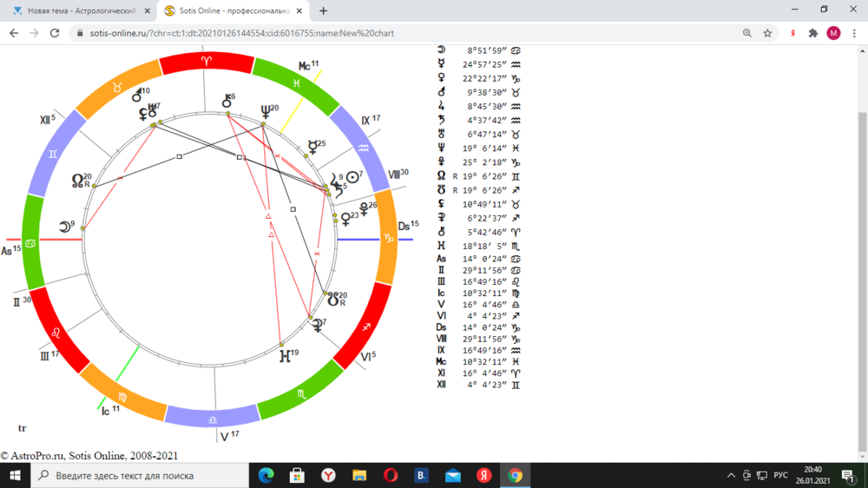Open the Yandex extension icon
The height and width of the screenshot is (488, 868).
point(792,33)
